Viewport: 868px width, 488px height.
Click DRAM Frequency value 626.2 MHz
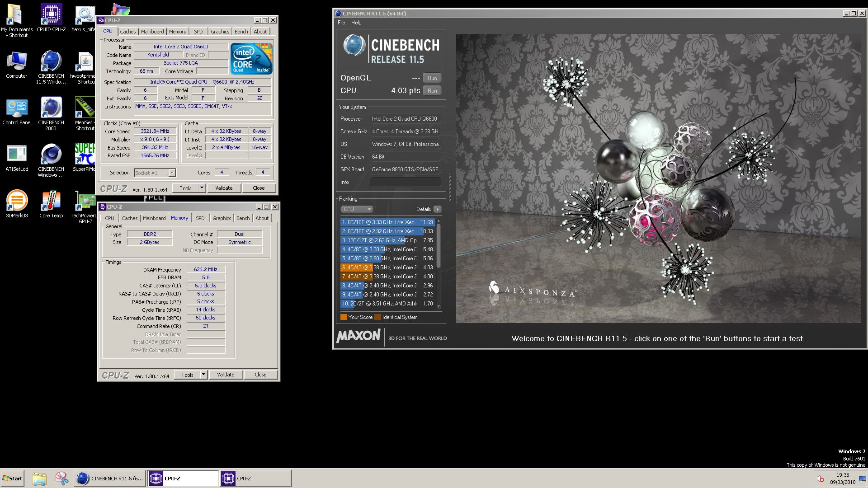(206, 270)
